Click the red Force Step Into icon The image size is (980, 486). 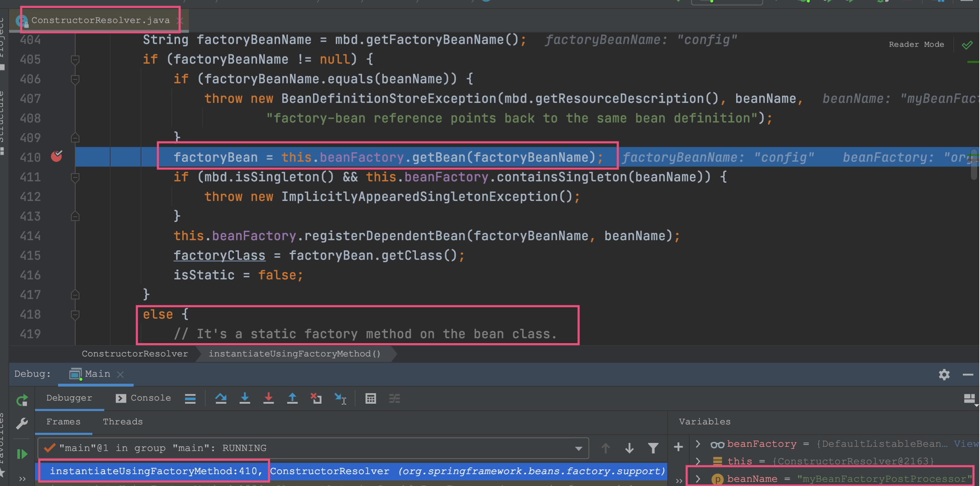tap(269, 398)
